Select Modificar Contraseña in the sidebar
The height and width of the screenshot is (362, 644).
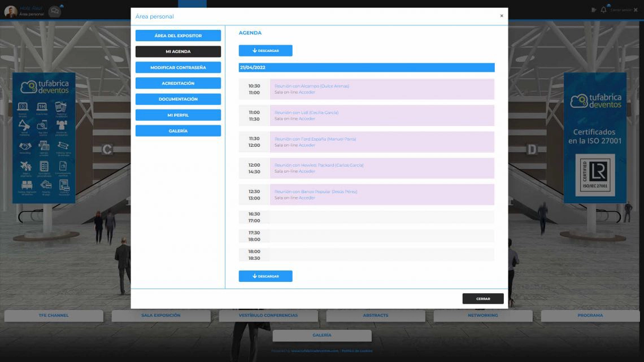[x=178, y=67]
